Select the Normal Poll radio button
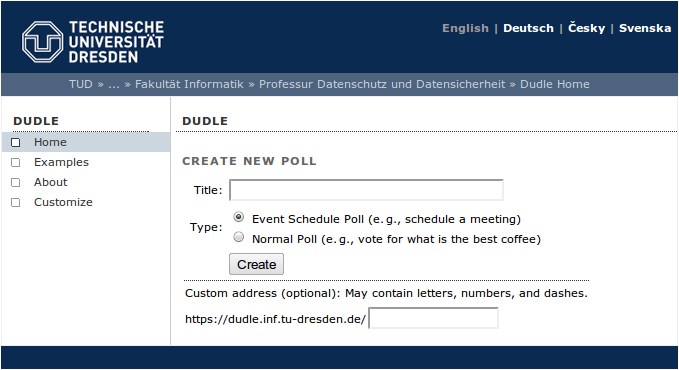The height and width of the screenshot is (370, 679). 239,237
